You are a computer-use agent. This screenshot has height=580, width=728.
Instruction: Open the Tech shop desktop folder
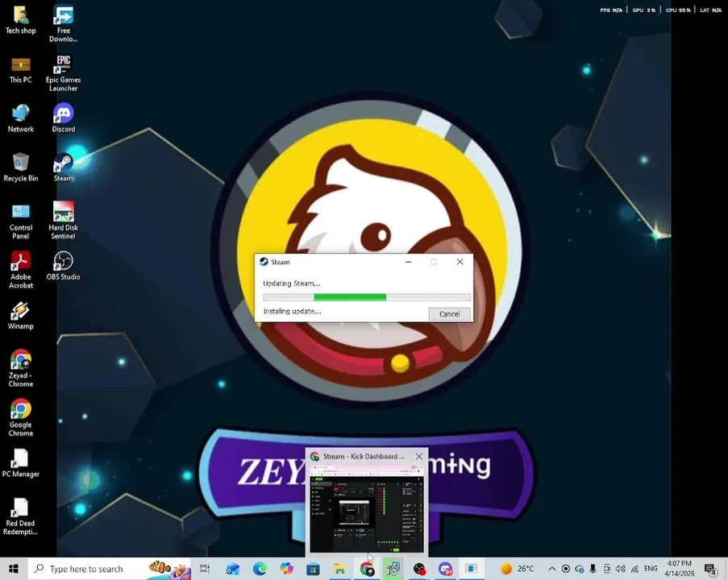pyautogui.click(x=20, y=20)
